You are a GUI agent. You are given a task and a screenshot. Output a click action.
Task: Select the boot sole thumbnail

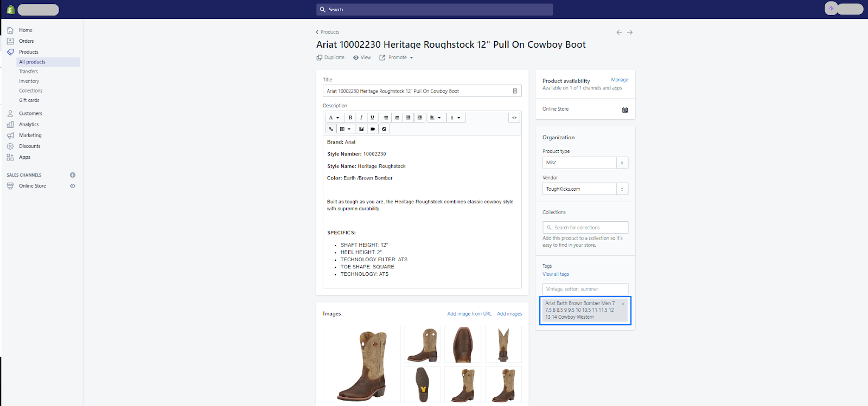(422, 385)
